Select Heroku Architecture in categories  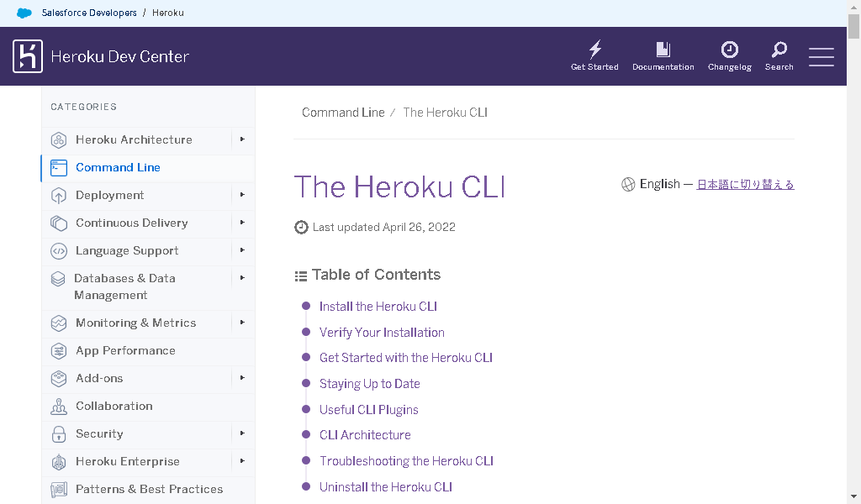click(x=134, y=139)
